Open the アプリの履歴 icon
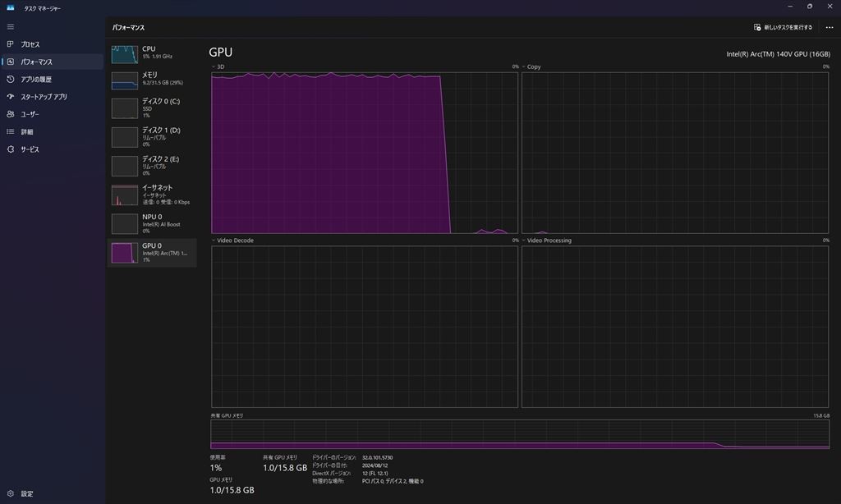The height and width of the screenshot is (504, 841). tap(11, 80)
